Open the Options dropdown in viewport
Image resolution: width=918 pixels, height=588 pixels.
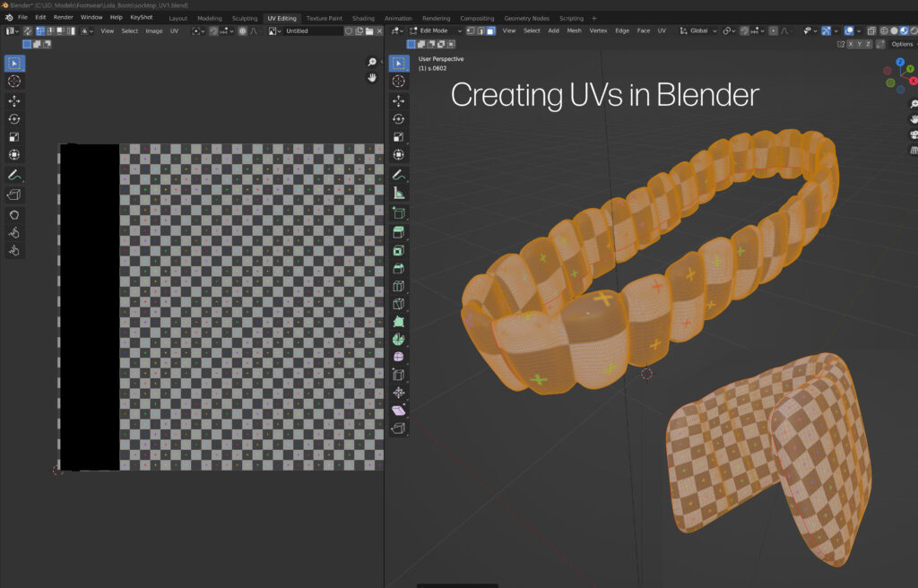903,44
